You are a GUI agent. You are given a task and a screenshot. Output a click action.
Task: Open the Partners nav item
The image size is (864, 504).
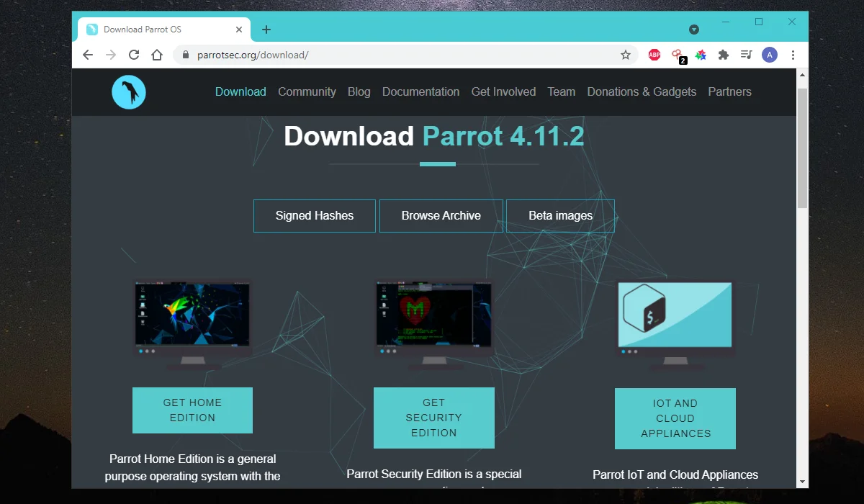click(x=729, y=91)
